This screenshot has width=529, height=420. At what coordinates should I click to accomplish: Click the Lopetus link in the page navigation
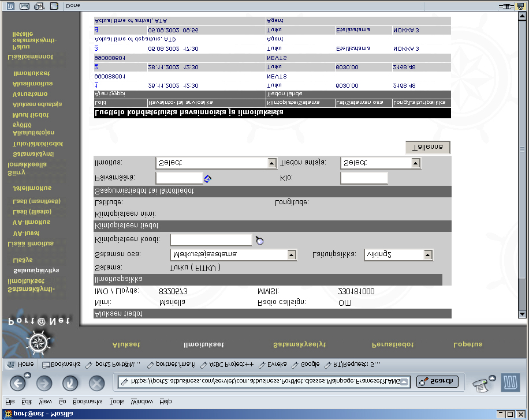pos(468,344)
